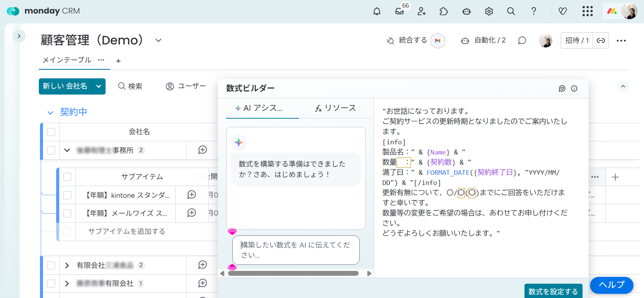This screenshot has height=298, width=644.
Task: Check the kintone スタンダード subitem checkbox
Action: point(67,195)
